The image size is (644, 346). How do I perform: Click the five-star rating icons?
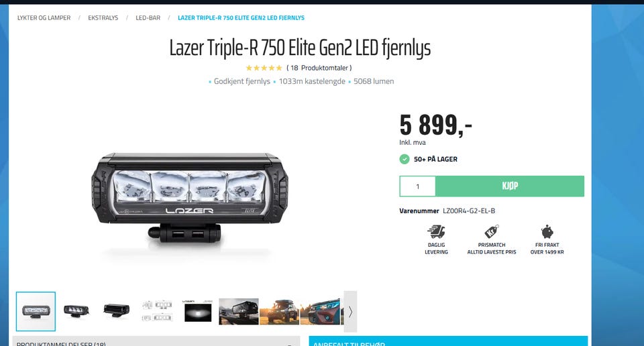(x=264, y=68)
